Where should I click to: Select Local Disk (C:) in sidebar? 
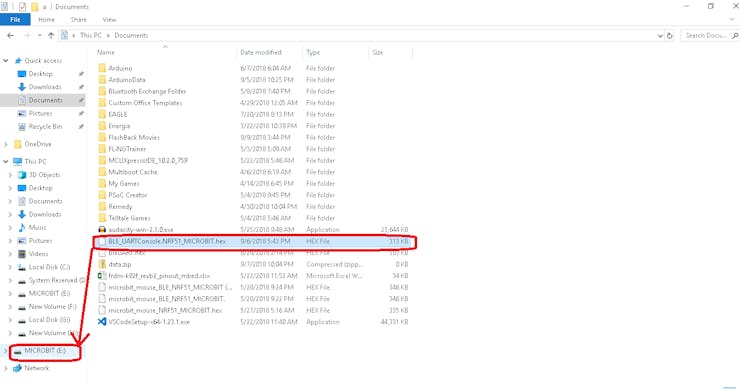pos(49,267)
